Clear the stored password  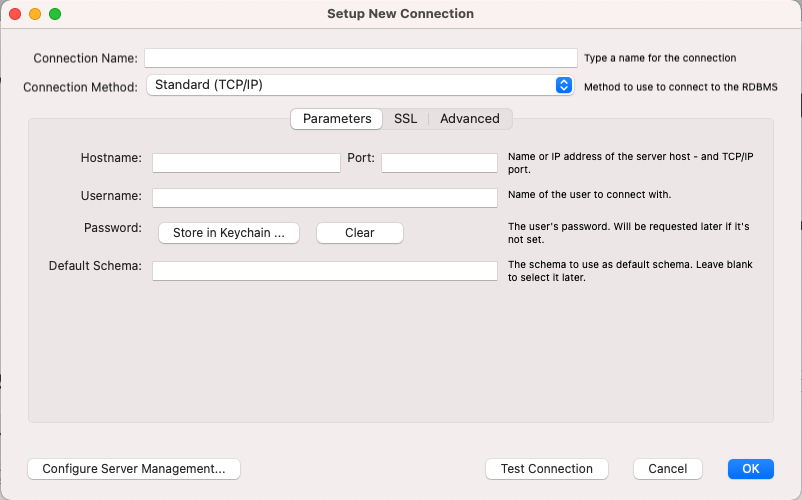360,233
